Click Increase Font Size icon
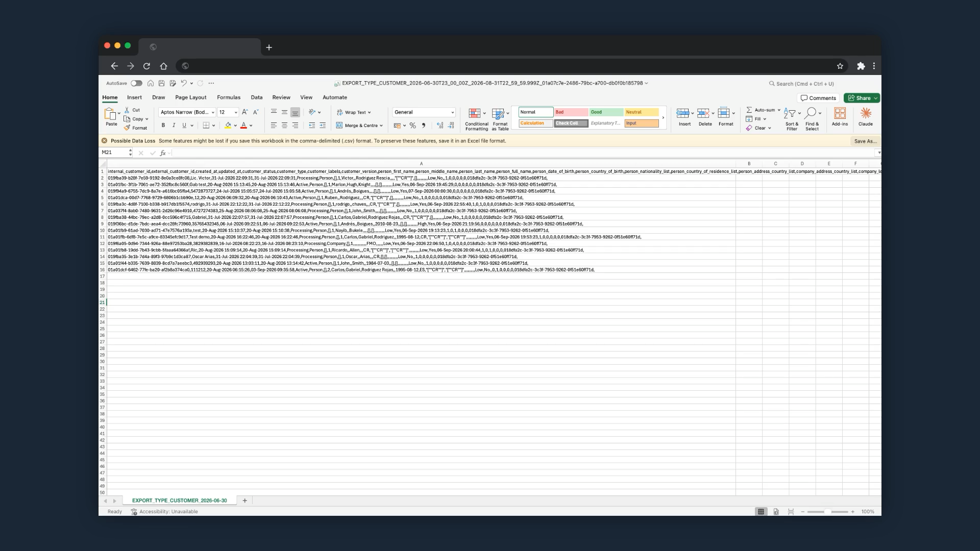The width and height of the screenshot is (980, 551). point(245,112)
